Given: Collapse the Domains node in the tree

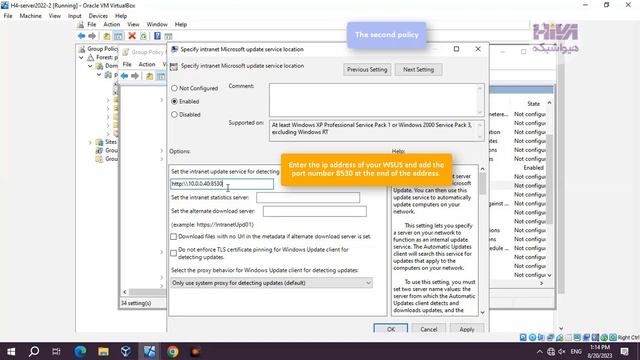Looking at the screenshot, I should click(x=90, y=66).
